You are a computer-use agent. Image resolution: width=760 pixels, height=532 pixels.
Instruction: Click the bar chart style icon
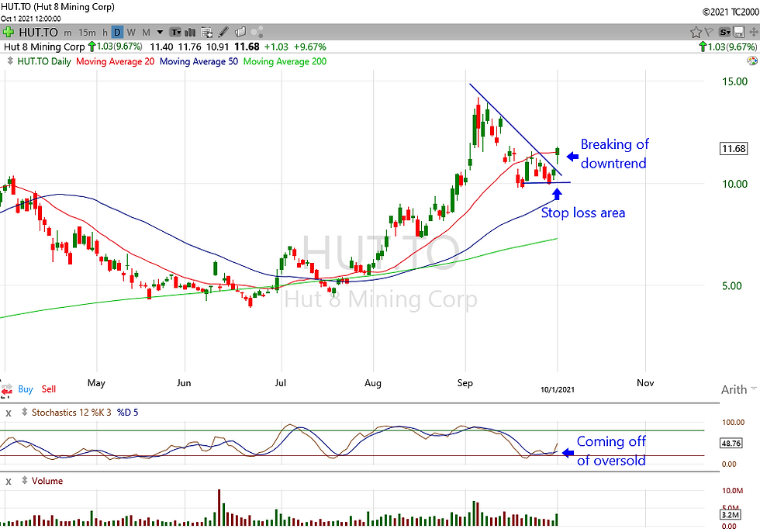[x=191, y=33]
